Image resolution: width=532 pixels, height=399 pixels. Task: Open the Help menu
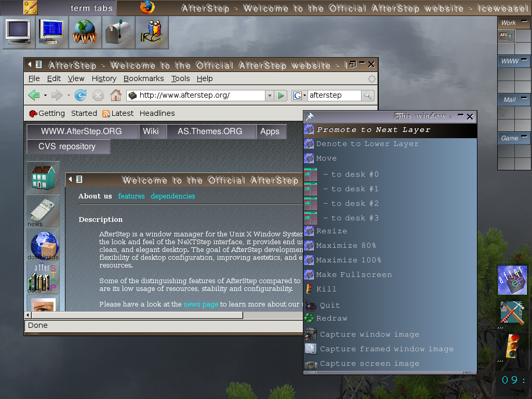205,79
